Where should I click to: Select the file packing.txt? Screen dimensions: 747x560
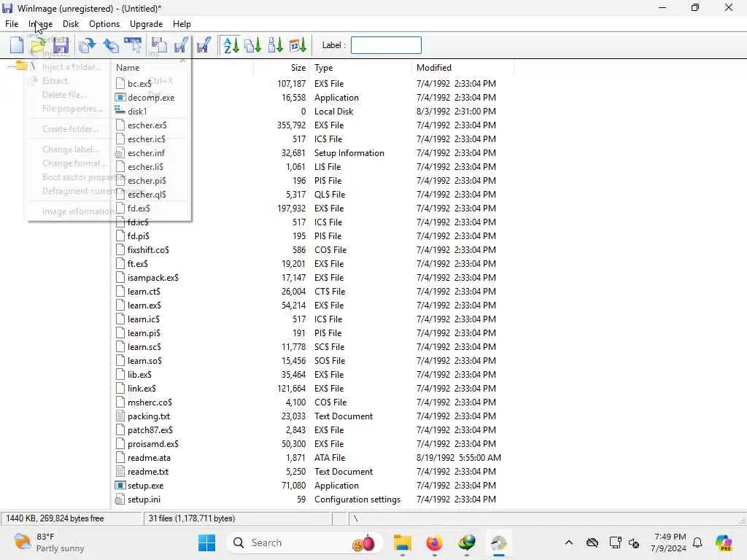(x=149, y=416)
